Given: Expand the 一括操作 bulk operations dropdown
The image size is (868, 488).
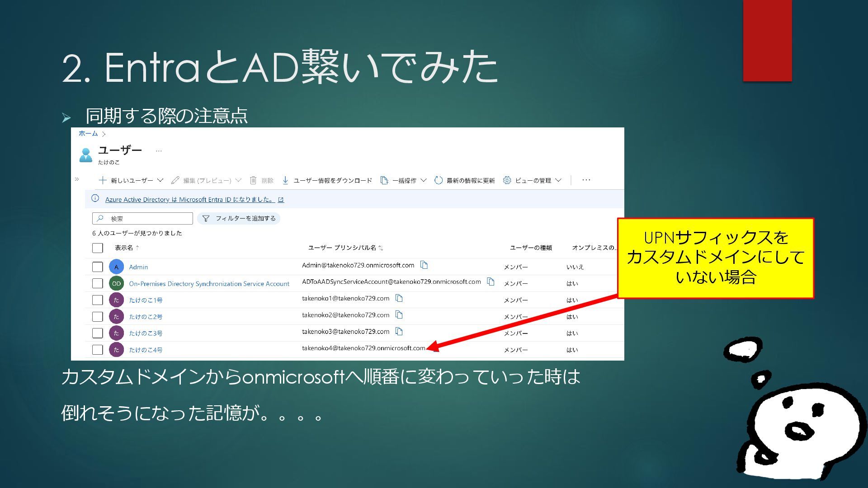Looking at the screenshot, I should click(404, 180).
